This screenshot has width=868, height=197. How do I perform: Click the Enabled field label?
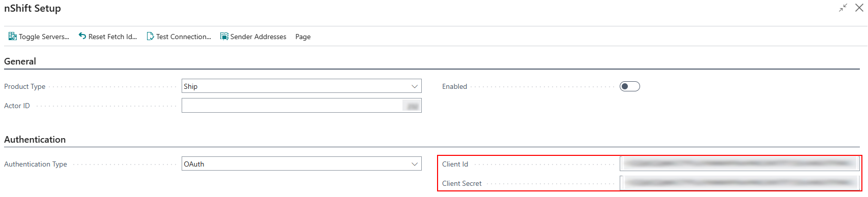click(x=454, y=86)
